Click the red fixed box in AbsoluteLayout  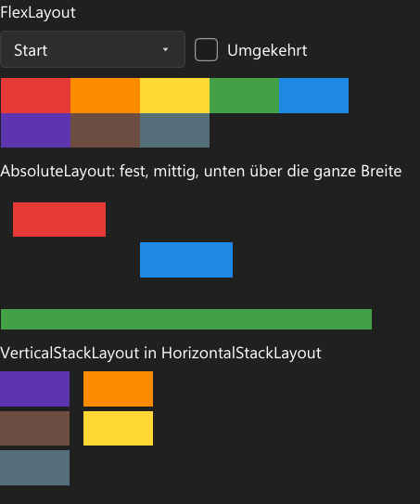coord(59,220)
